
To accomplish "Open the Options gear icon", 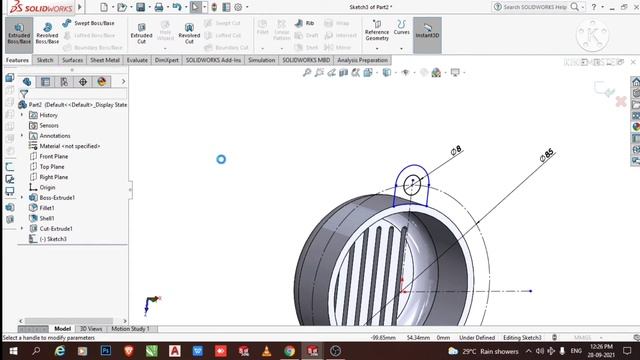I will pos(238,7).
